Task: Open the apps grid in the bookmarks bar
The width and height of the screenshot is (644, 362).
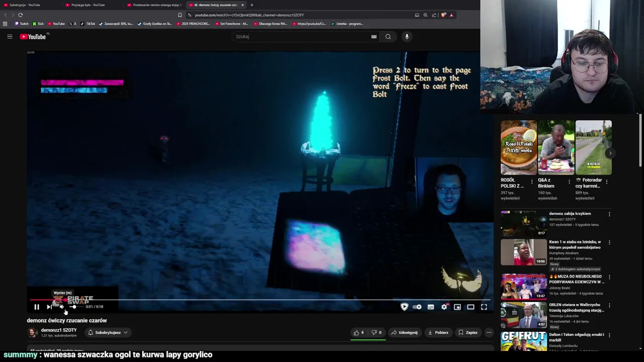Action: (x=5, y=24)
